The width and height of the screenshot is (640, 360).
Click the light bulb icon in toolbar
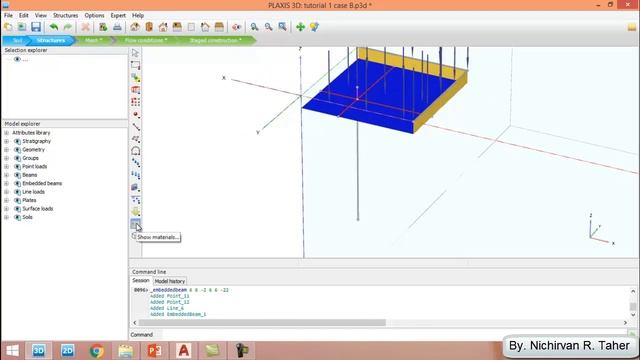pyautogui.click(x=314, y=27)
